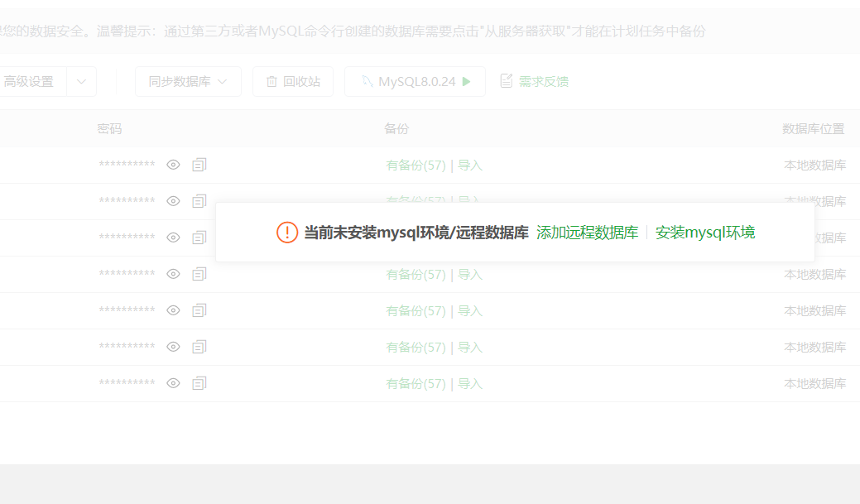Open 有备份(57) in the sixth row
This screenshot has height=504, width=860.
pos(416,347)
